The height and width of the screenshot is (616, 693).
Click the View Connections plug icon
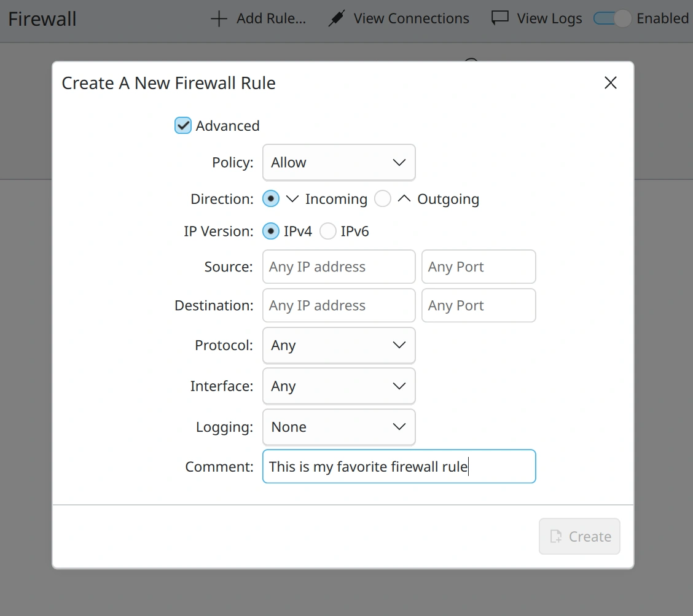click(336, 18)
